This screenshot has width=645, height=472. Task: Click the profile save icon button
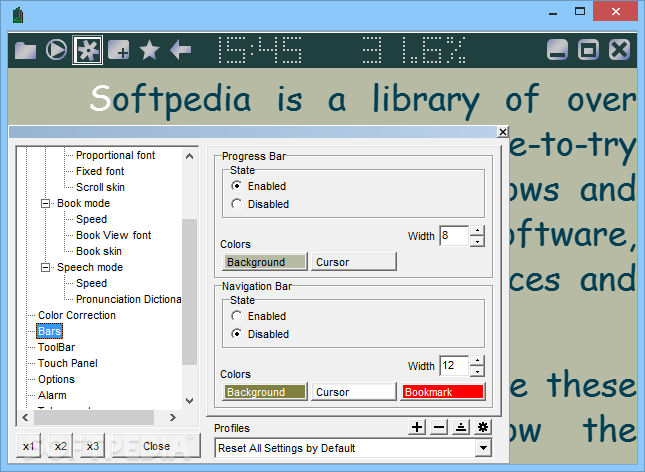click(x=461, y=427)
